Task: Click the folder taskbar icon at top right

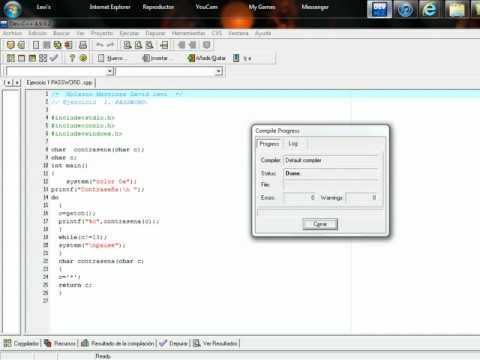Action: pos(456,9)
